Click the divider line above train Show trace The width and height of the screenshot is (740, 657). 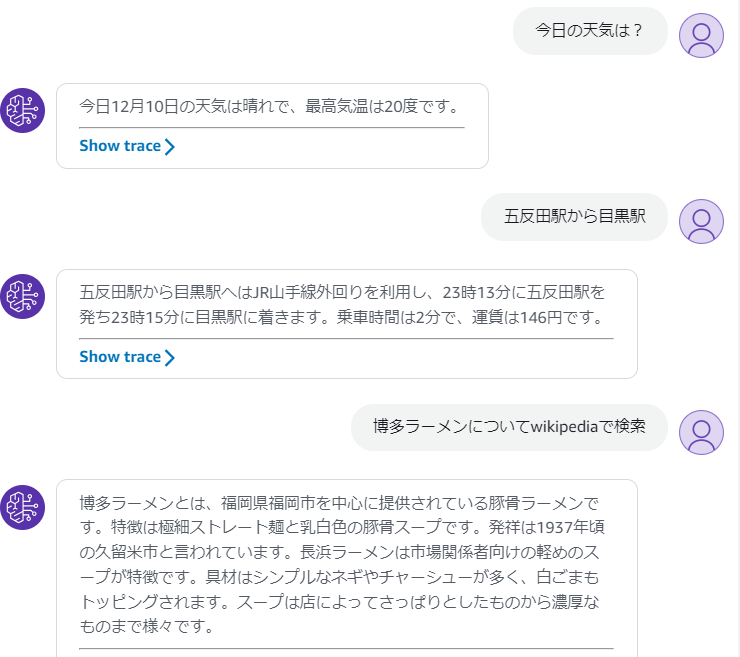click(x=346, y=339)
